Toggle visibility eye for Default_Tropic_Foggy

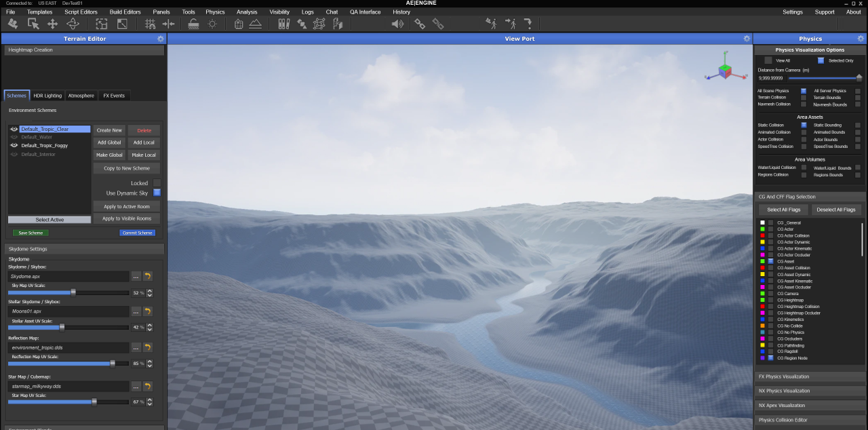click(x=14, y=145)
